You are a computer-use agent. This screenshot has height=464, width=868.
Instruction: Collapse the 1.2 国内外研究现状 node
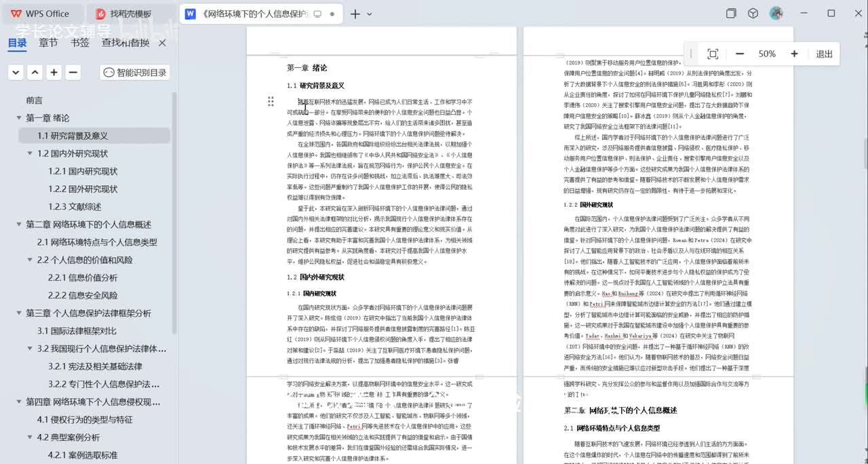click(x=30, y=153)
